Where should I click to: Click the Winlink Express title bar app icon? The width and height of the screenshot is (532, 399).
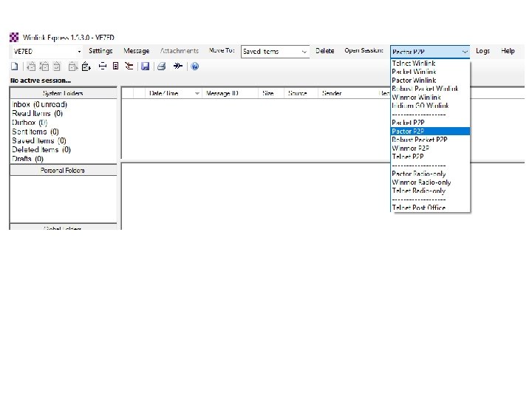(x=14, y=38)
